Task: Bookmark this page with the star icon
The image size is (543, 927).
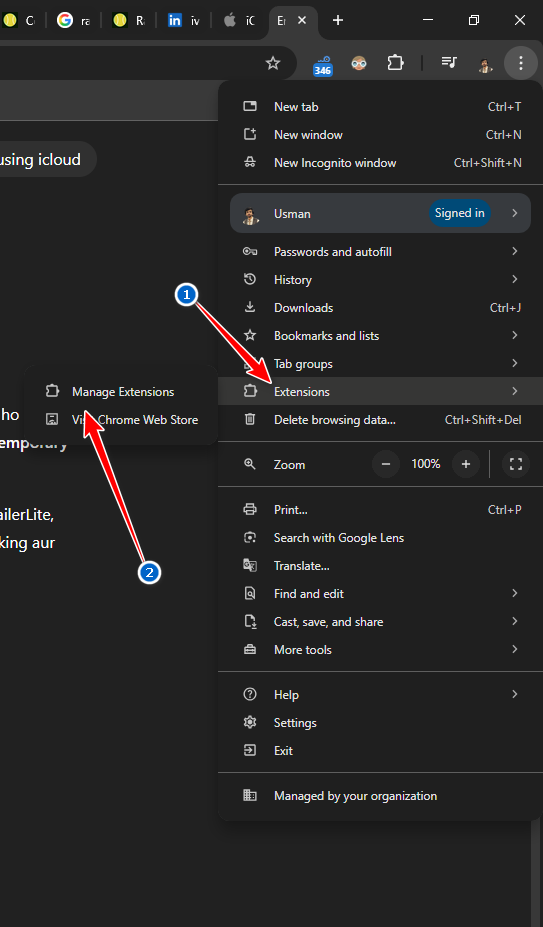Action: pos(273,63)
